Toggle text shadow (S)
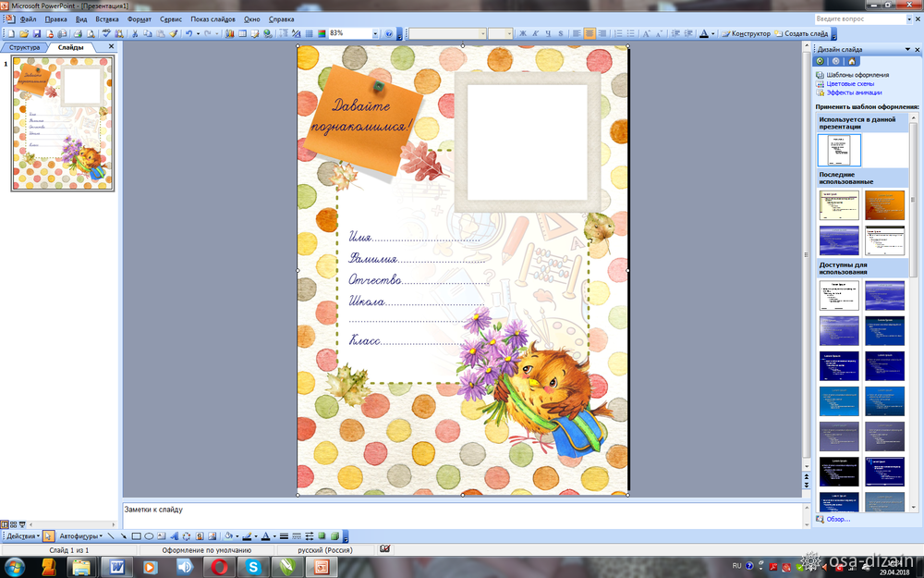Screen dimensions: 924x578 pyautogui.click(x=561, y=33)
